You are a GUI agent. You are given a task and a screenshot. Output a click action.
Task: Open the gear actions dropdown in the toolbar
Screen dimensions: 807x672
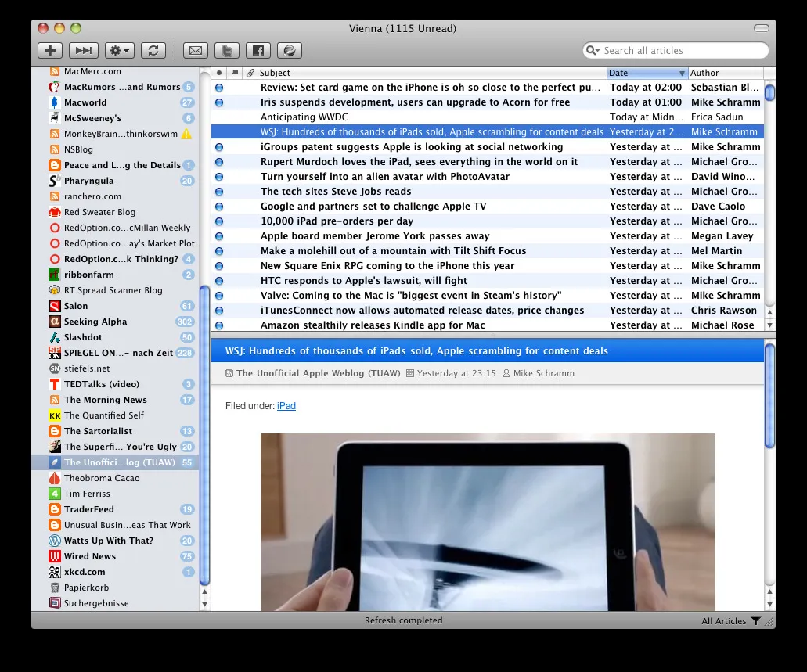pyautogui.click(x=118, y=49)
